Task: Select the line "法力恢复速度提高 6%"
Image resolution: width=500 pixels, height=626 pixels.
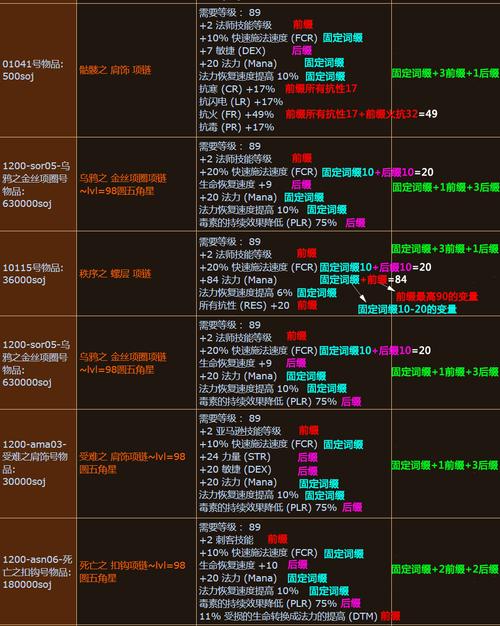Action: tap(246, 293)
